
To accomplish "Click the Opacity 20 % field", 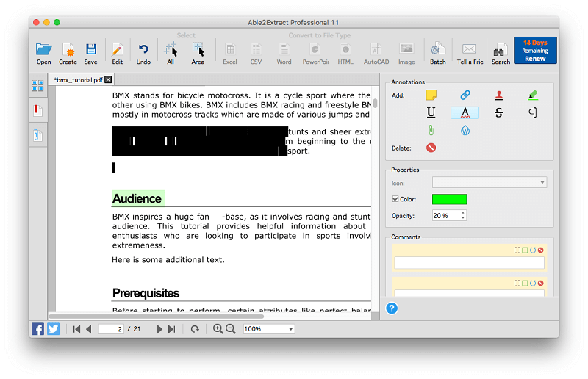I will pyautogui.click(x=445, y=215).
